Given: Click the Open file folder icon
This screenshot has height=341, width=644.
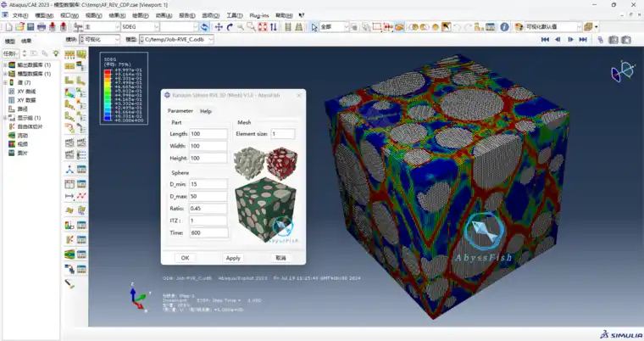Looking at the screenshot, I should (x=19, y=27).
